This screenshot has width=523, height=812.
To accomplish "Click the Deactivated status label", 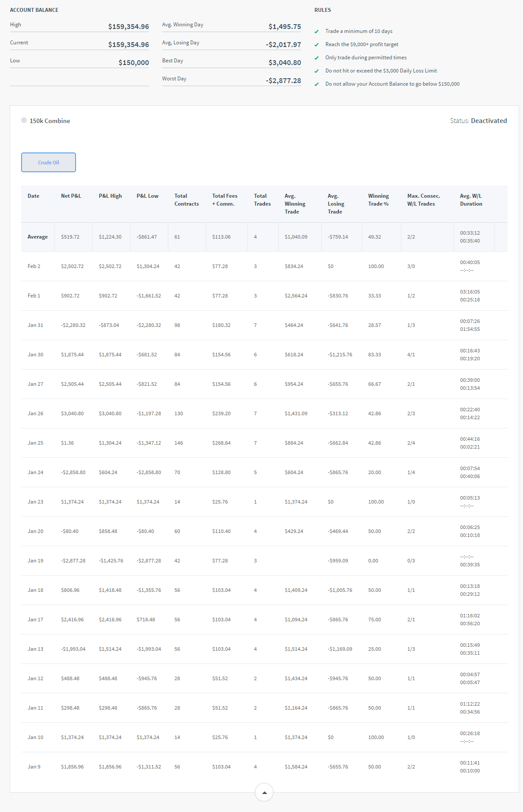I will pos(488,121).
